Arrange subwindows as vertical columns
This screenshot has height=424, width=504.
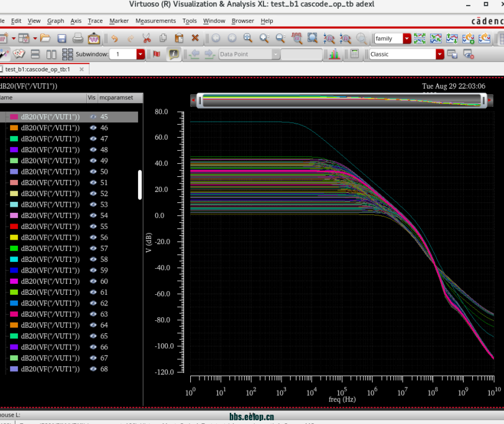(51, 54)
